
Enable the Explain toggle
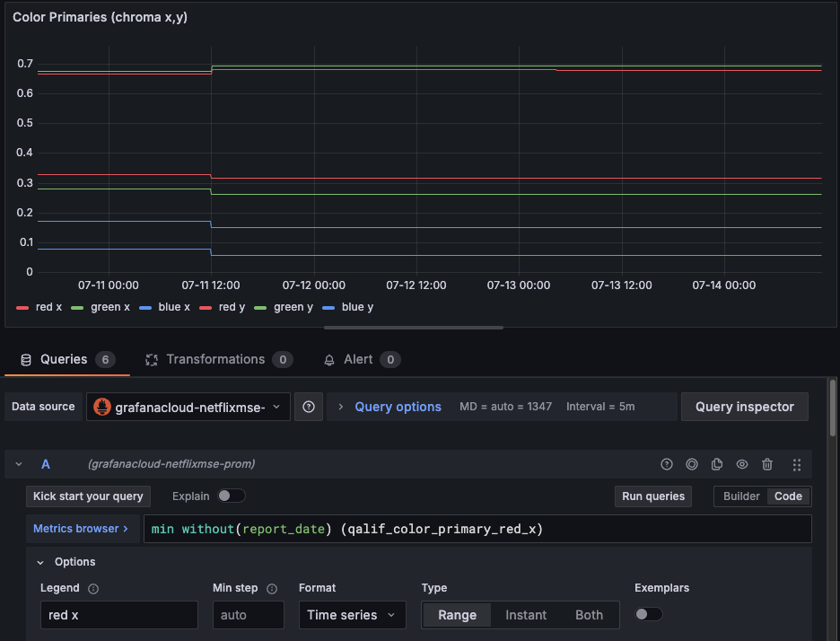pos(232,496)
